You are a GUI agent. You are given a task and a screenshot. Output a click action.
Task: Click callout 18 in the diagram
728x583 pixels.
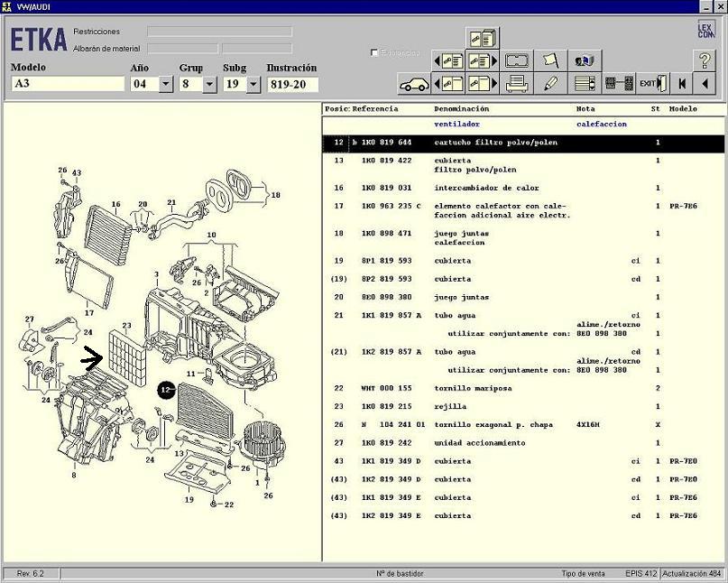click(276, 195)
